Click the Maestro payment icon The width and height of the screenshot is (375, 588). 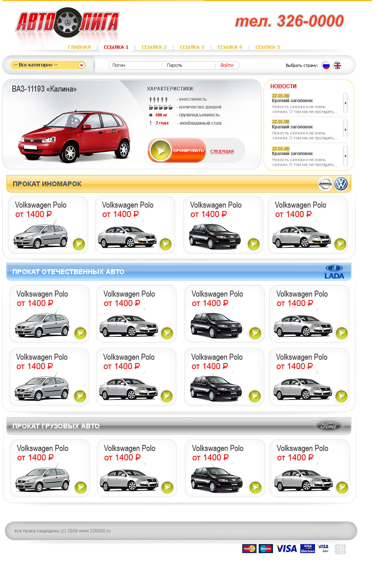click(x=266, y=549)
